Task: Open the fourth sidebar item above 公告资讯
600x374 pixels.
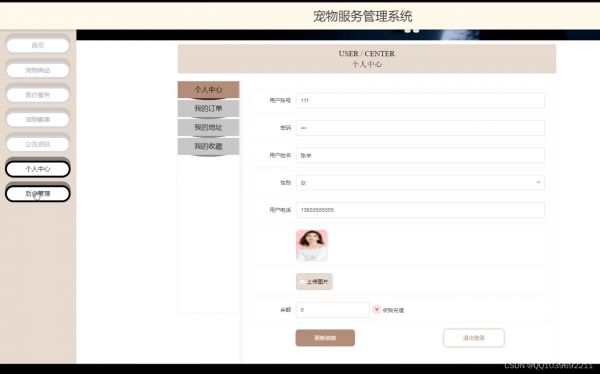Action: 38,119
